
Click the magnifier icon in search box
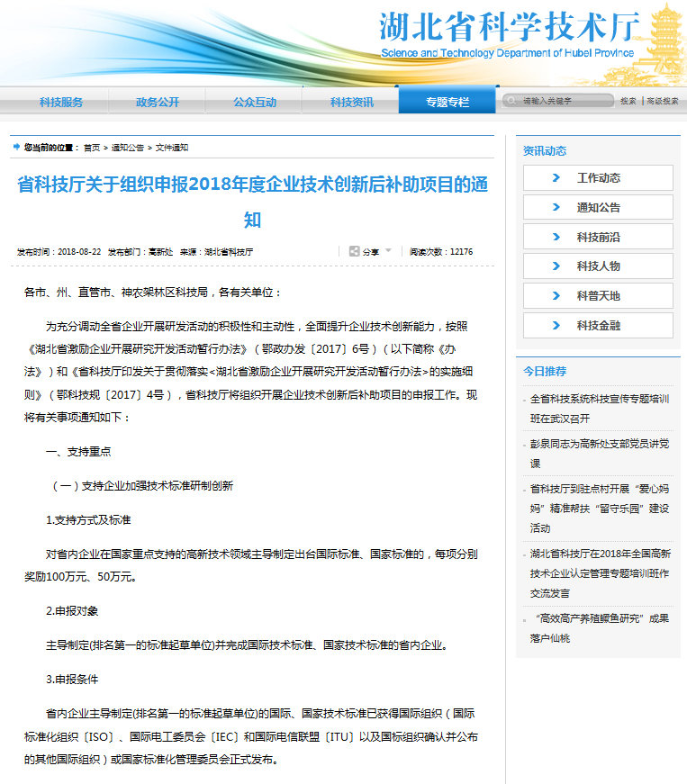[511, 101]
